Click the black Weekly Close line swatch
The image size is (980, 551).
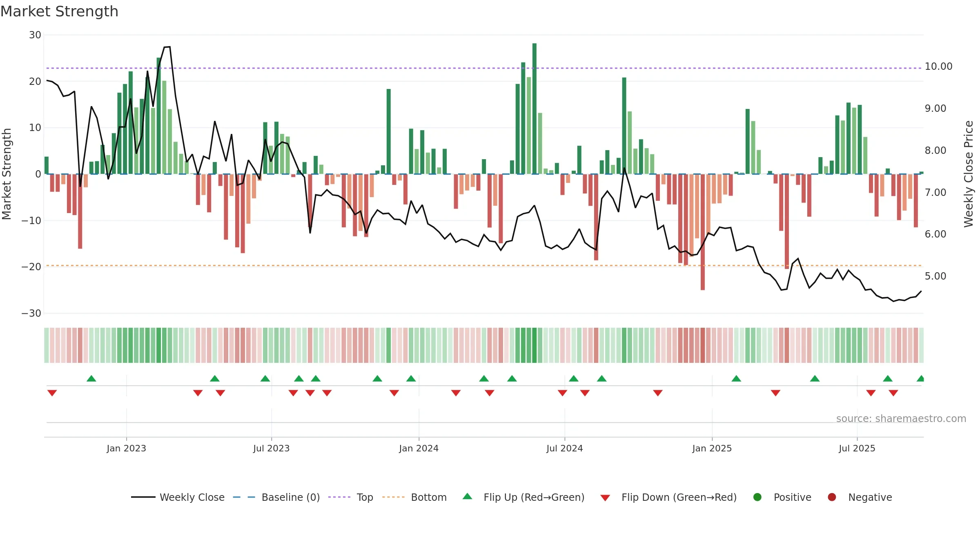(143, 497)
